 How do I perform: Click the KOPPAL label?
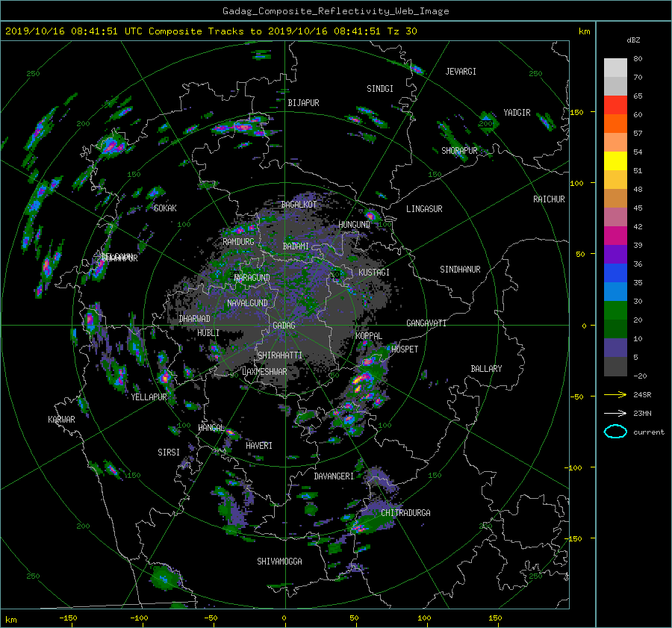tap(369, 336)
